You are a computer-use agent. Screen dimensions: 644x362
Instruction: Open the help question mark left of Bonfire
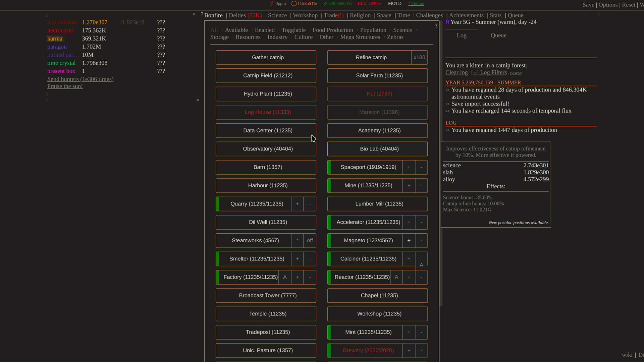tap(202, 15)
